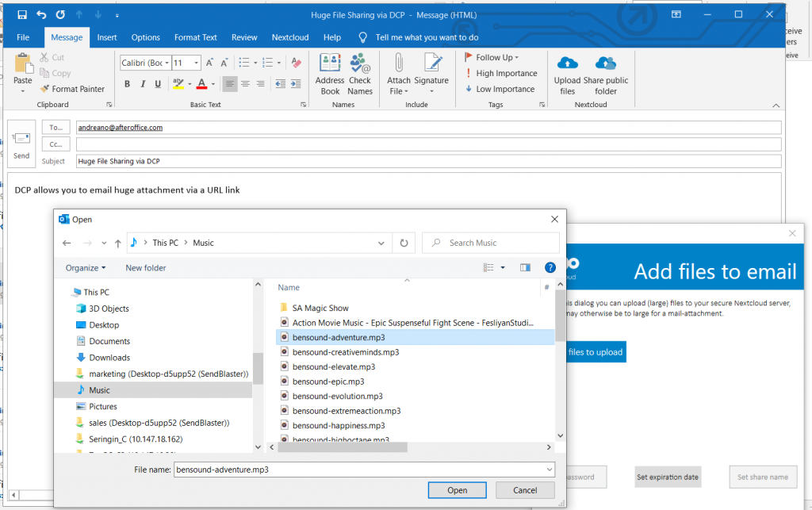The height and width of the screenshot is (510, 812).
Task: Click the Paste clipboard icon
Action: click(x=23, y=63)
